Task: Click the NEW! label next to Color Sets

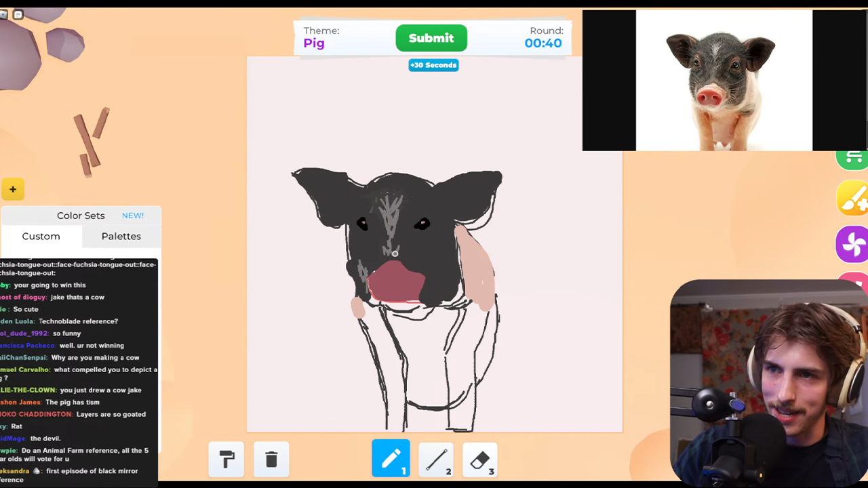Action: click(x=132, y=215)
